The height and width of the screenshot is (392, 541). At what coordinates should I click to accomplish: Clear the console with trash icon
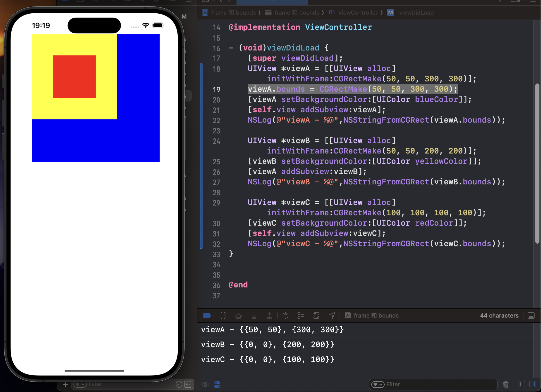tap(506, 385)
